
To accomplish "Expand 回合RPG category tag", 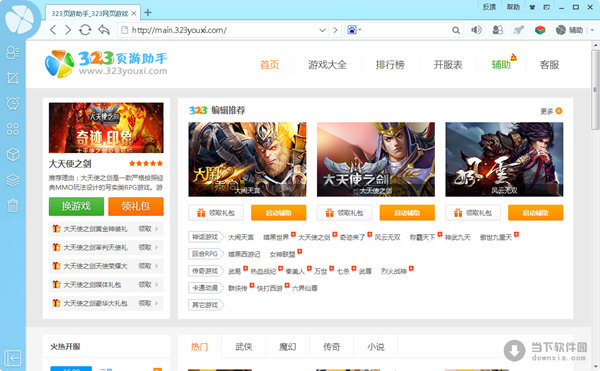I will pos(205,254).
